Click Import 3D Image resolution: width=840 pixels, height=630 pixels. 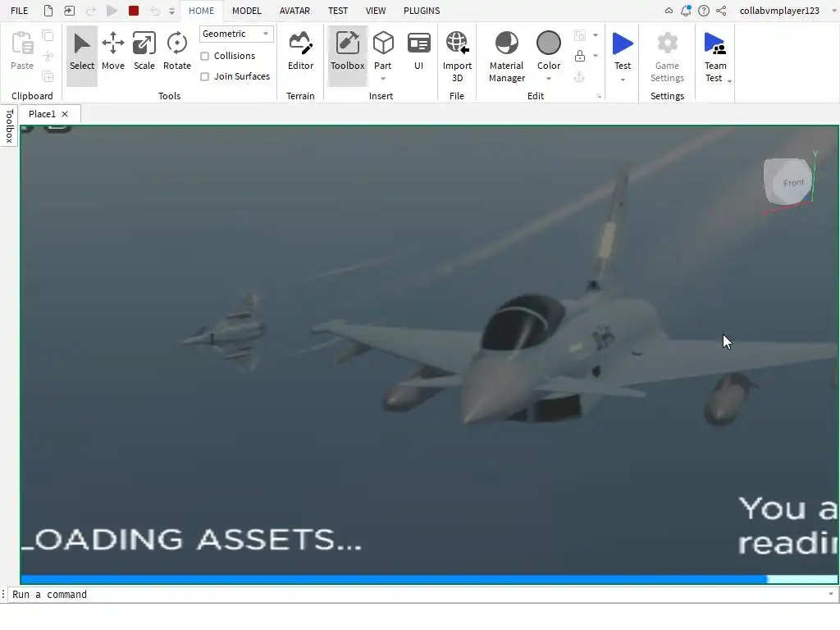(457, 57)
